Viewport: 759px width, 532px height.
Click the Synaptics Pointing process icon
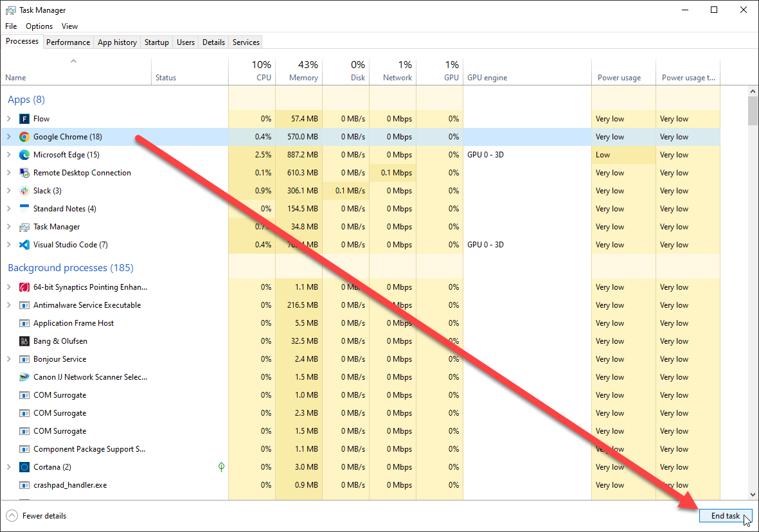point(24,287)
